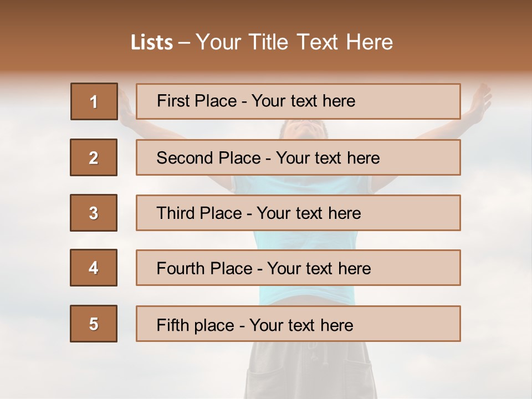Click the Fifth place text bar
Viewport: 532px width, 399px height.
[x=298, y=324]
